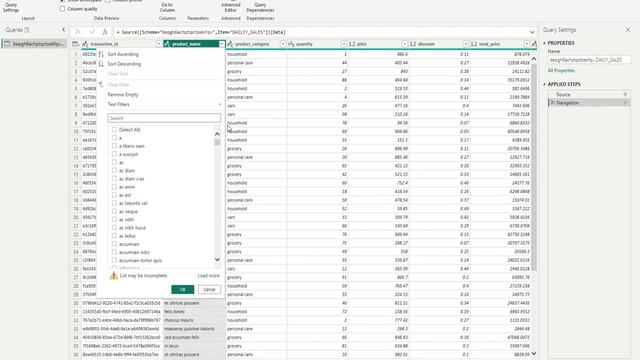The height and width of the screenshot is (360, 640).
Task: Open total_price column filter dropdown
Action: (527, 44)
